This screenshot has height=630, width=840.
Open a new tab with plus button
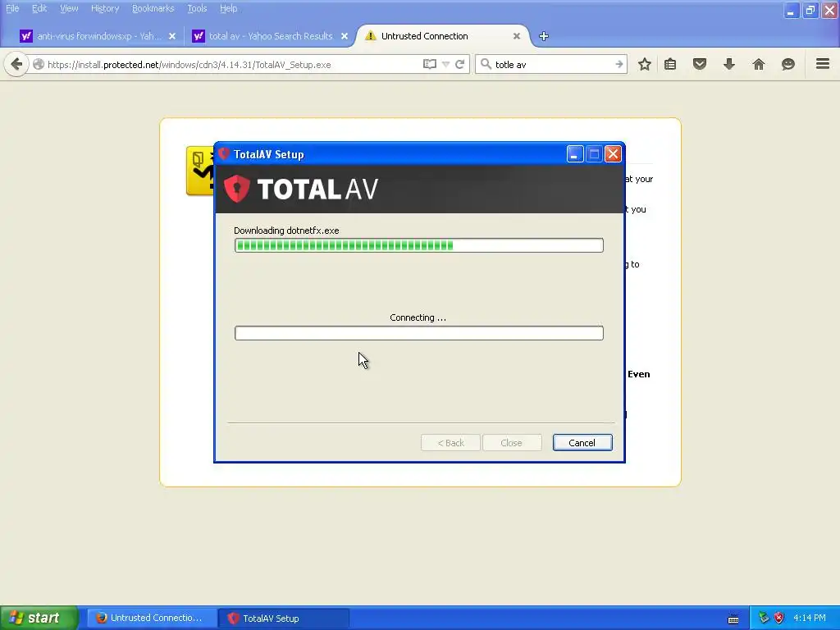point(544,36)
